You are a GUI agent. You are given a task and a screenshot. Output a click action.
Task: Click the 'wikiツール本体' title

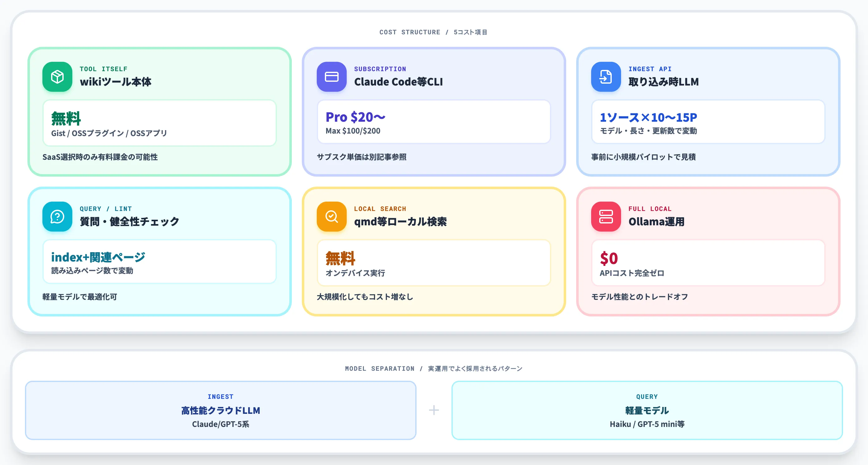[x=116, y=81]
